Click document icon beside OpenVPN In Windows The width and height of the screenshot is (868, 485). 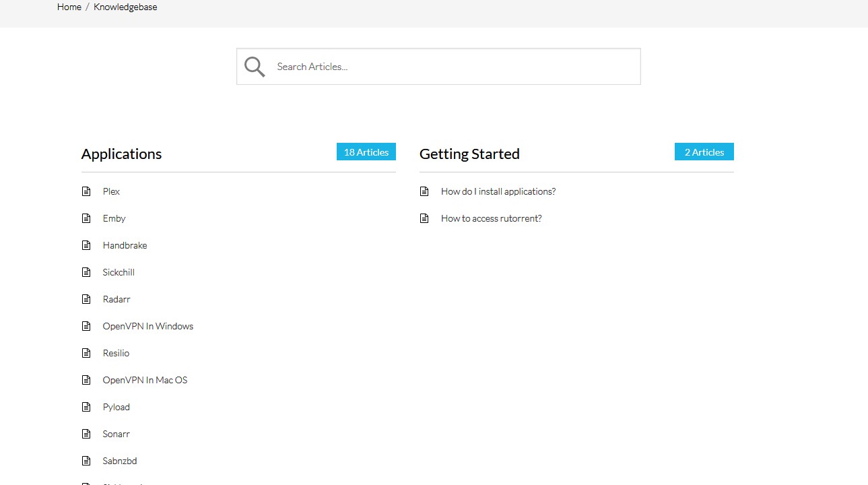coord(86,326)
